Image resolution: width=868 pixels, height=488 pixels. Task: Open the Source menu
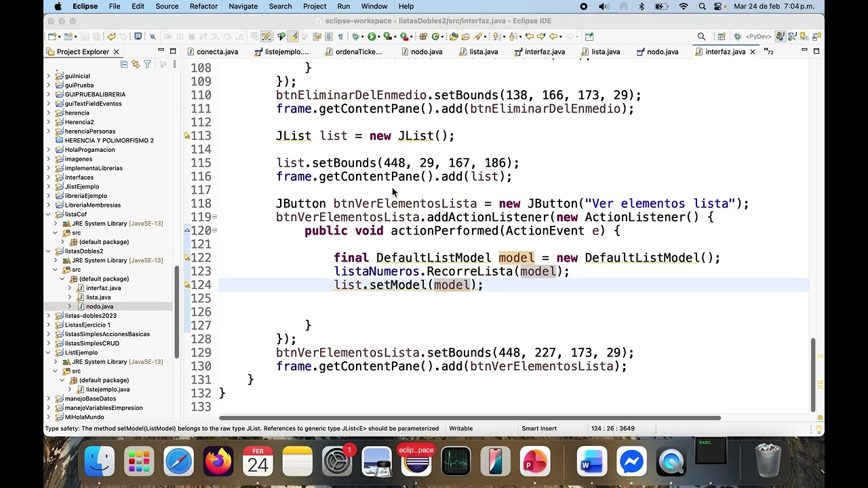click(167, 6)
